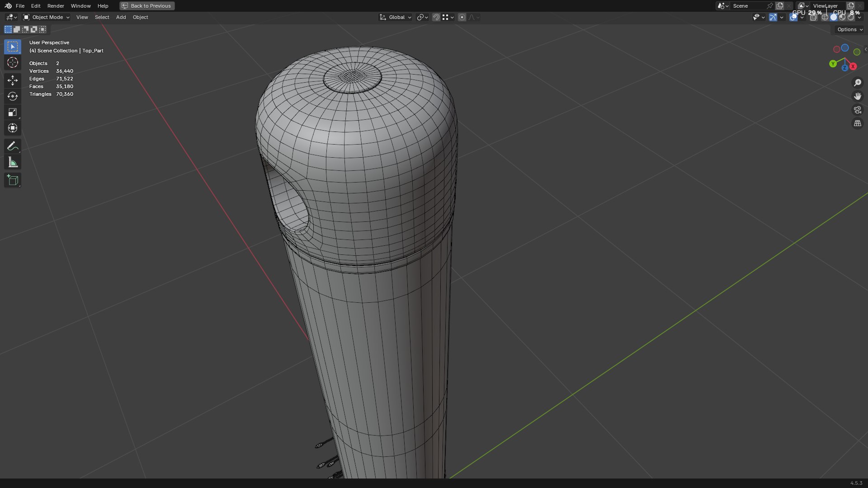Open the pivot point dropdown
Viewport: 868px width, 488px height.
click(422, 17)
